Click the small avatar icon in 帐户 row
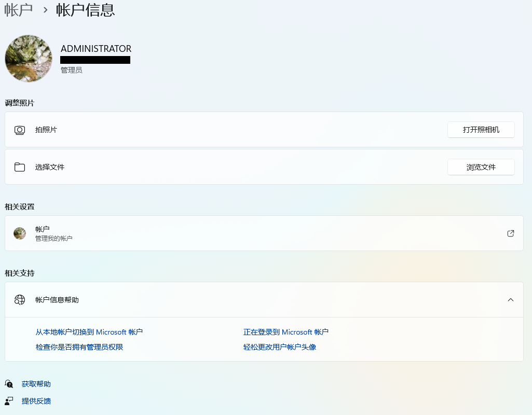 click(20, 233)
